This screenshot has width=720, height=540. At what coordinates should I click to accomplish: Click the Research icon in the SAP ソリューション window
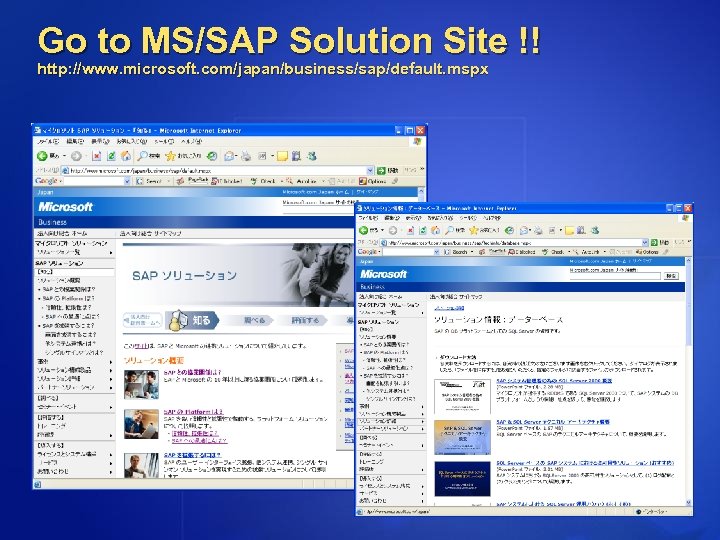(x=296, y=156)
